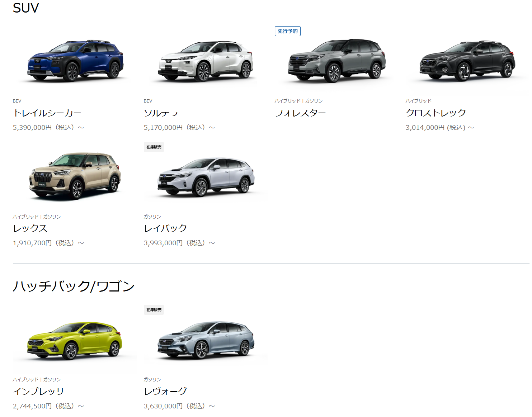Open the ソルテラ model name link
The image size is (532, 417).
point(161,113)
